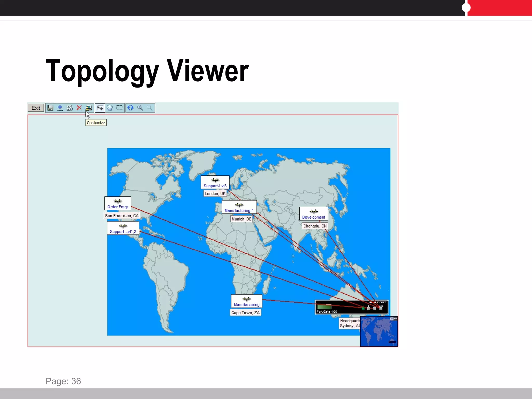Select the hand pan tool

coord(110,108)
